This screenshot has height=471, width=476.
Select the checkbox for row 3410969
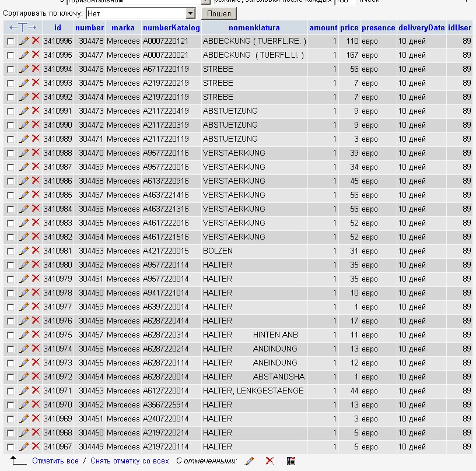pos(10,419)
